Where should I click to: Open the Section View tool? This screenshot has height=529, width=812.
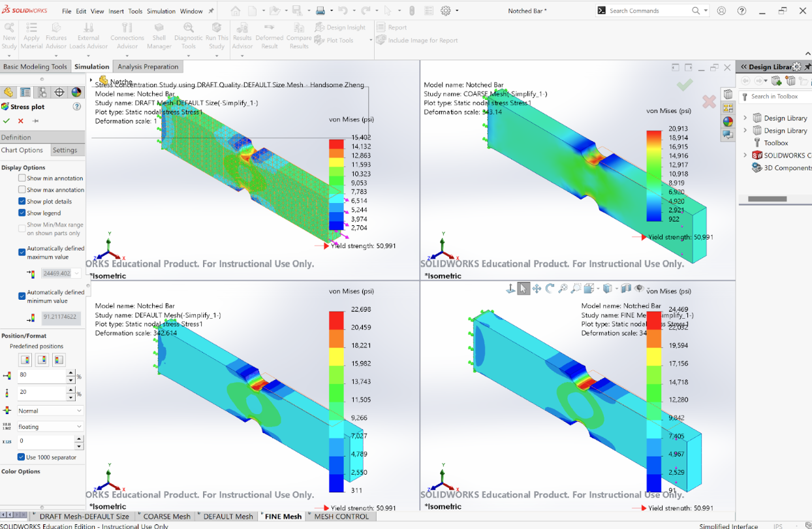click(x=625, y=288)
